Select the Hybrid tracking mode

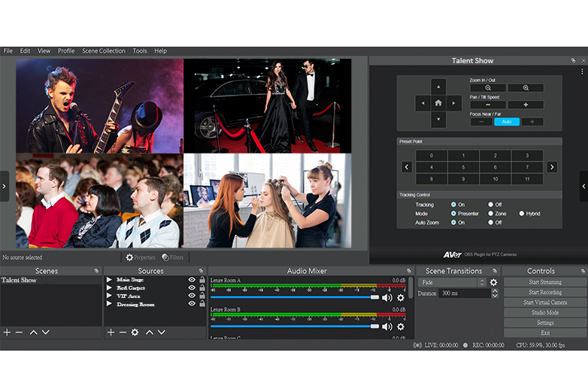[520, 214]
